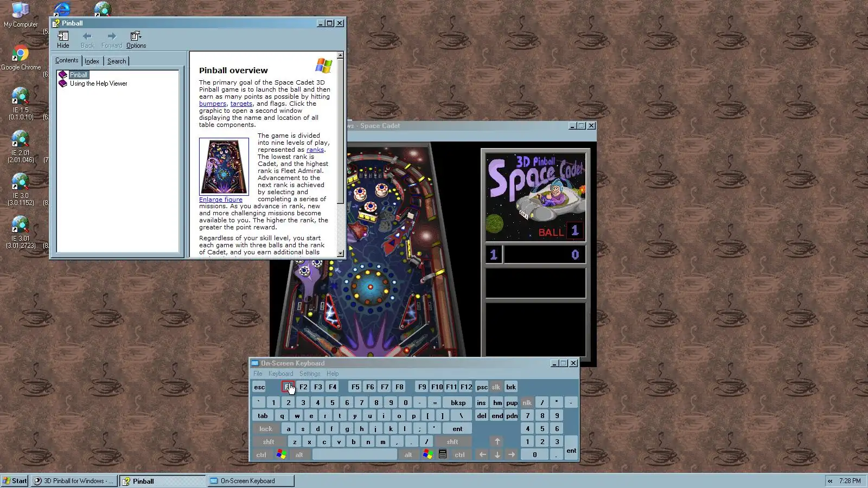Viewport: 868px width, 488px height.
Task: Open My Computer desktop icon
Action: pos(21,15)
